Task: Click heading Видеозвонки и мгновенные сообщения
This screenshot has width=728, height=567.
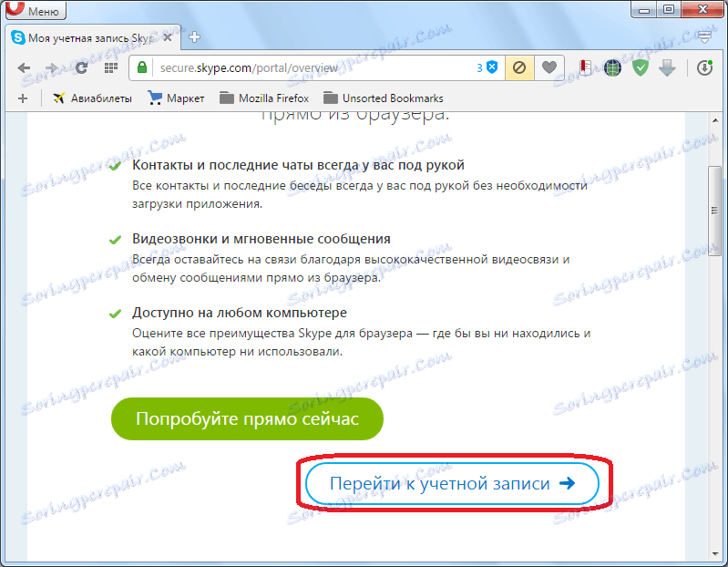Action: pos(261,239)
